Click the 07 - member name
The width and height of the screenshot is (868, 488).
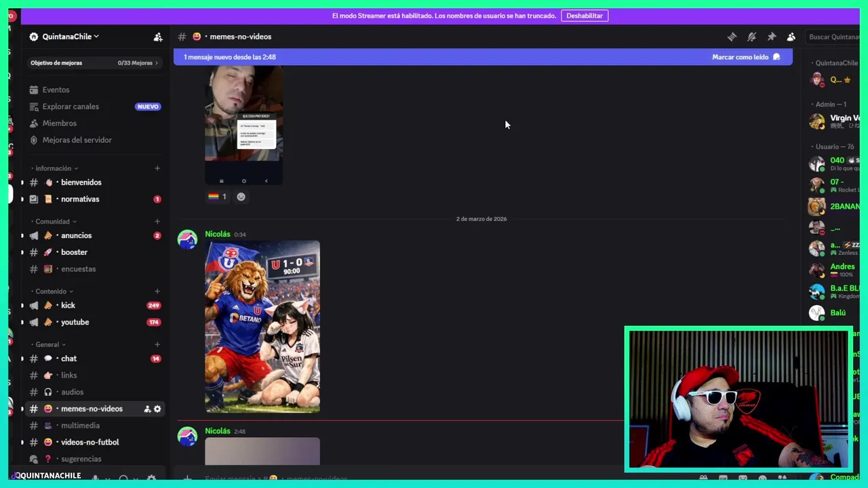pos(837,182)
